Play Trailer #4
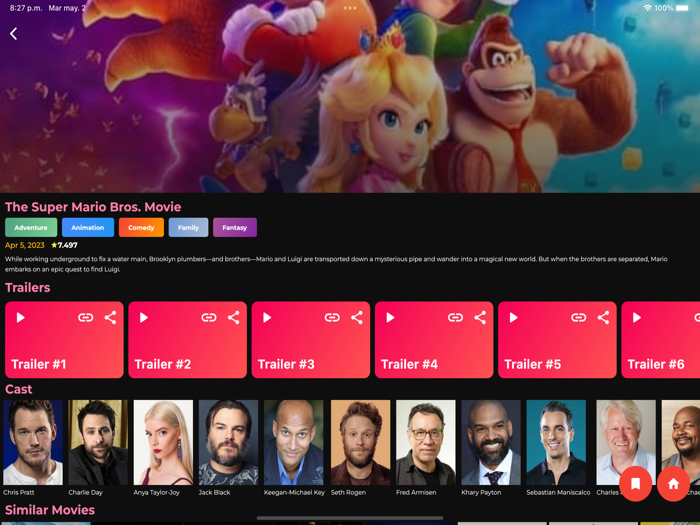This screenshot has height=525, width=700. coord(390,317)
